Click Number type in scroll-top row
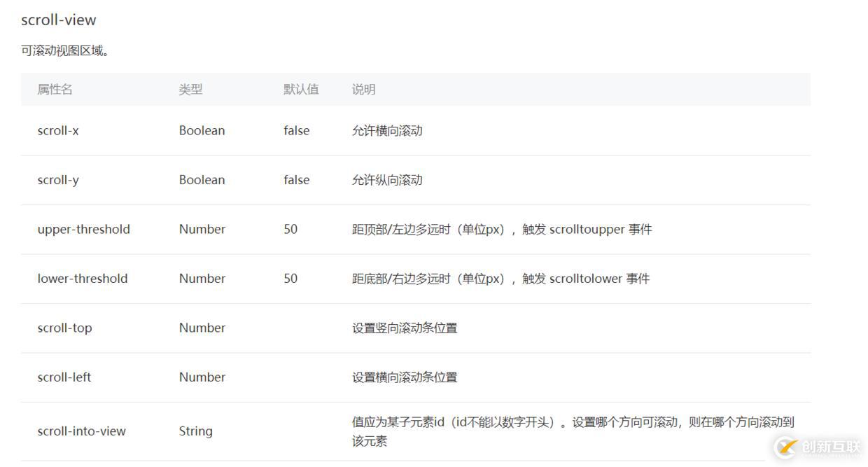Viewport: 868px width, 467px height. (x=202, y=328)
